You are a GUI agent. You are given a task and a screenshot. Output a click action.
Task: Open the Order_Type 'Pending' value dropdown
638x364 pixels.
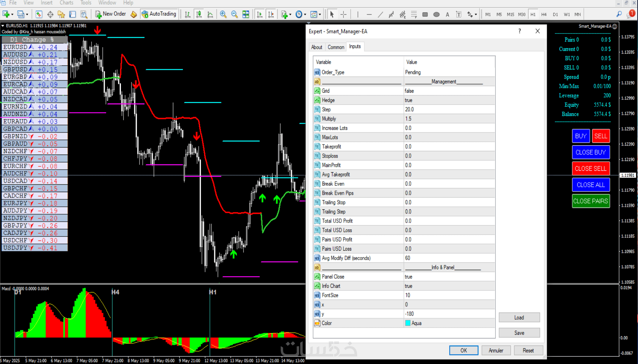pos(450,72)
